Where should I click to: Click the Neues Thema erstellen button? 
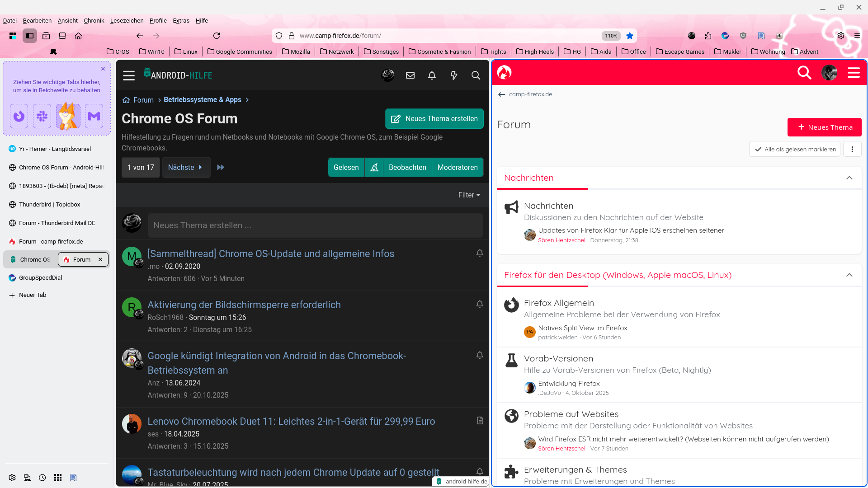[x=434, y=118]
